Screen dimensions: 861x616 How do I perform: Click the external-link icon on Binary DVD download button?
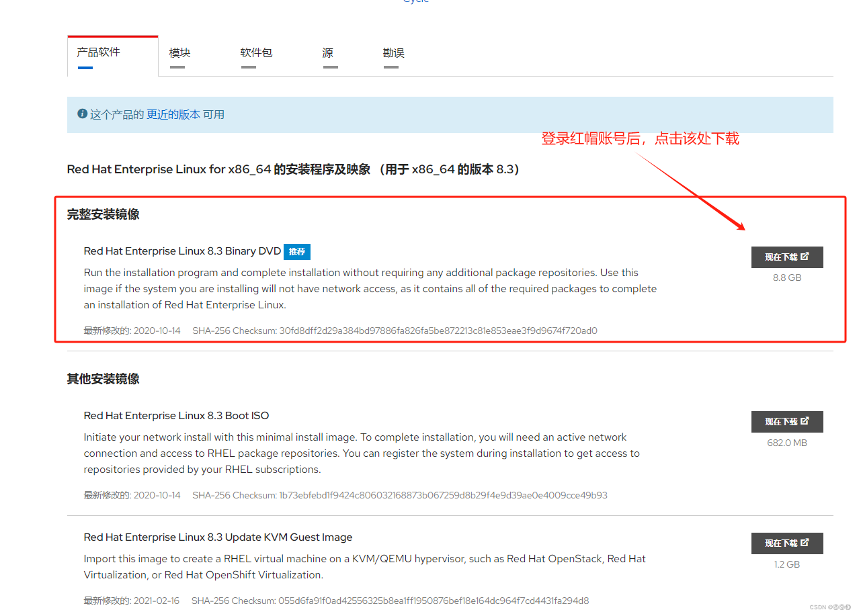coord(806,257)
